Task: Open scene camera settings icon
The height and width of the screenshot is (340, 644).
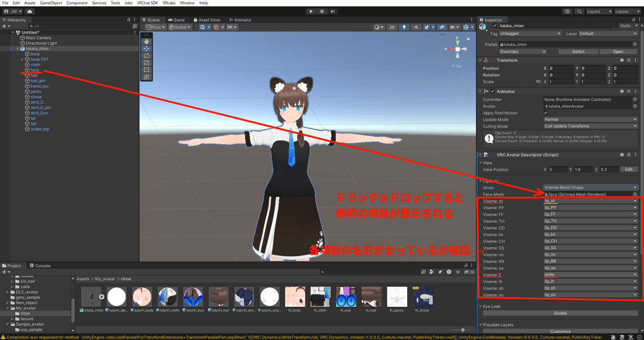Action: 454,27
